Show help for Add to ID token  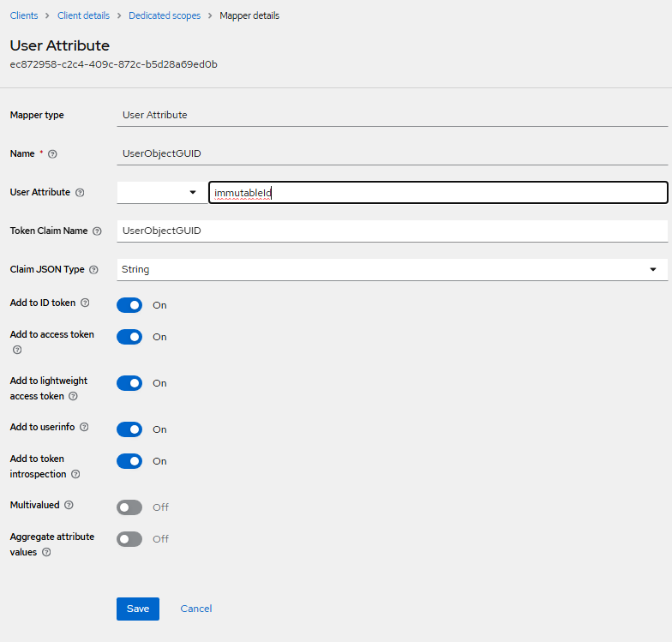85,303
